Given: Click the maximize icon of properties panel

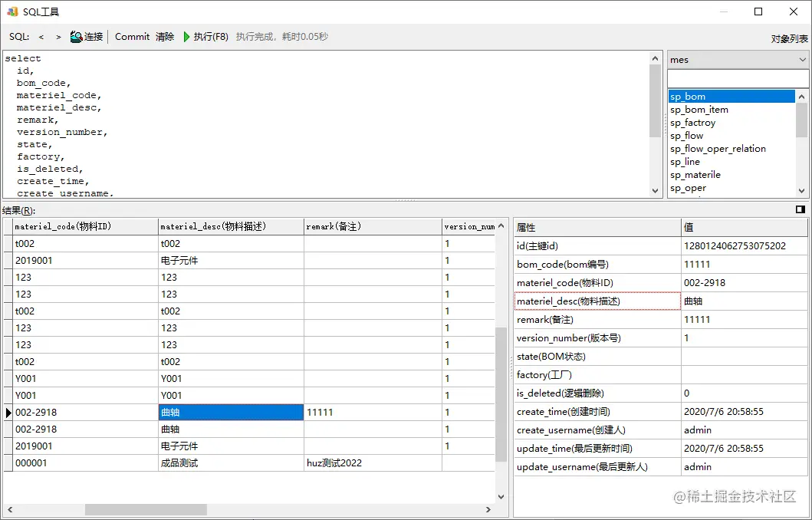Looking at the screenshot, I should tap(800, 209).
